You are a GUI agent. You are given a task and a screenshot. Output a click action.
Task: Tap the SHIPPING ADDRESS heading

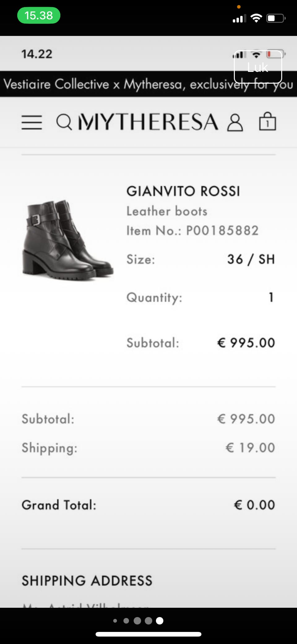(x=87, y=580)
